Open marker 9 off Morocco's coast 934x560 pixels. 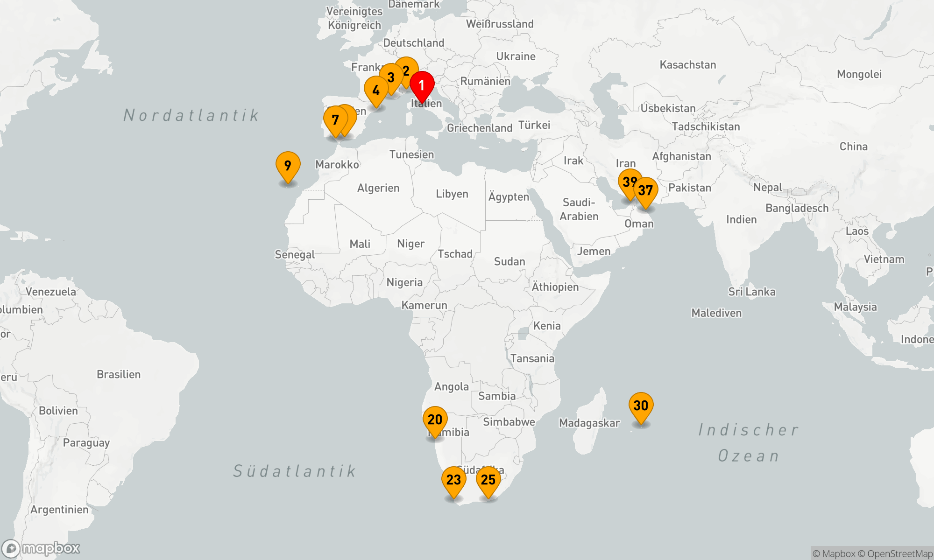click(x=288, y=165)
